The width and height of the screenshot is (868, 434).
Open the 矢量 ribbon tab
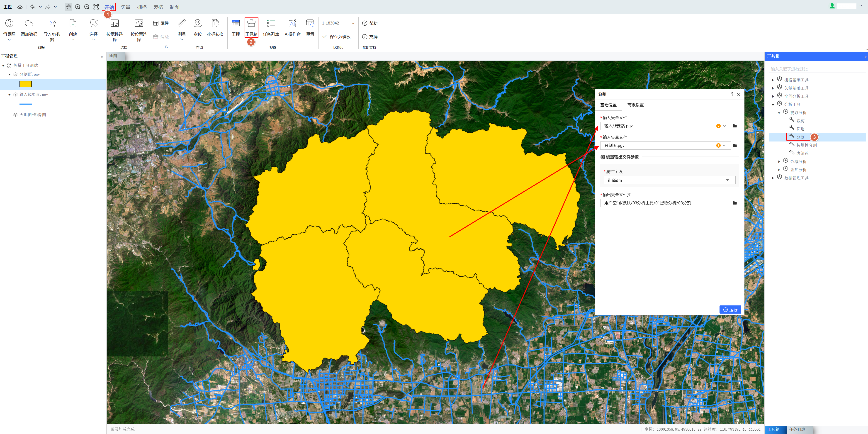pyautogui.click(x=125, y=7)
